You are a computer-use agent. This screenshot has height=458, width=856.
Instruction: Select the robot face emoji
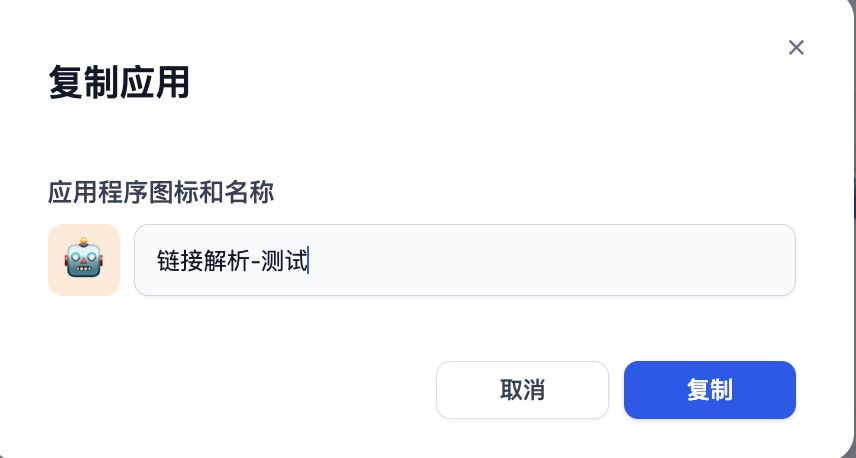[x=84, y=257]
